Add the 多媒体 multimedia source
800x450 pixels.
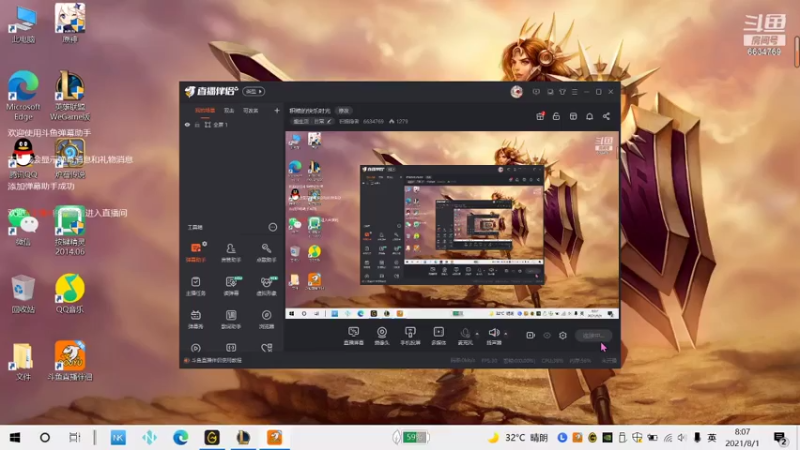click(439, 336)
